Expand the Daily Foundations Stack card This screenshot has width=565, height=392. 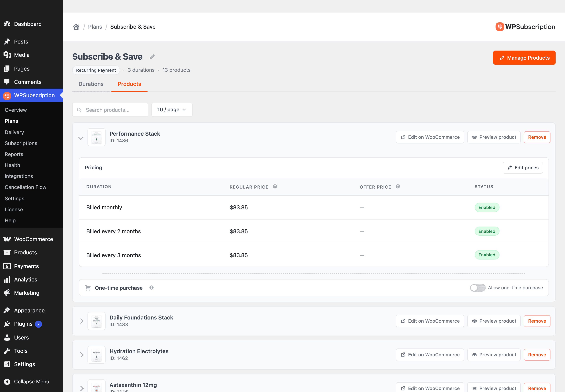[x=82, y=321]
